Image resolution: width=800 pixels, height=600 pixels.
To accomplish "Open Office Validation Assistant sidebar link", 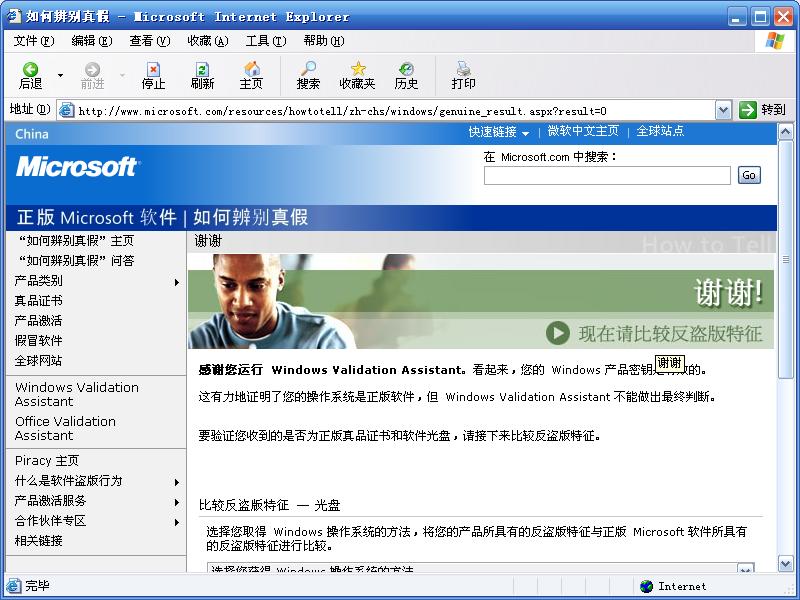I will (x=65, y=429).
